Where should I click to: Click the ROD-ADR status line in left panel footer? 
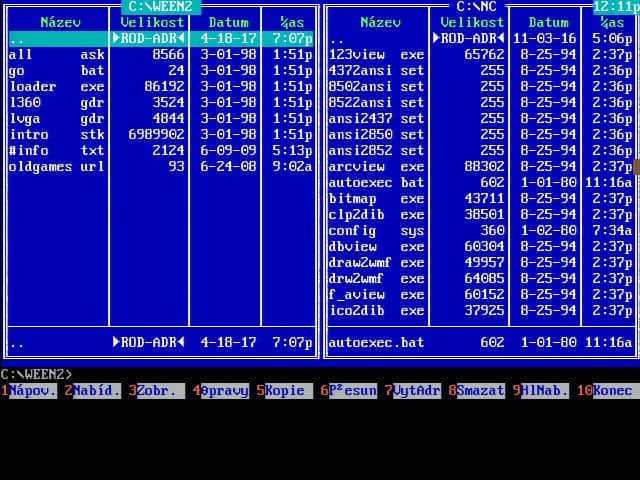161,342
